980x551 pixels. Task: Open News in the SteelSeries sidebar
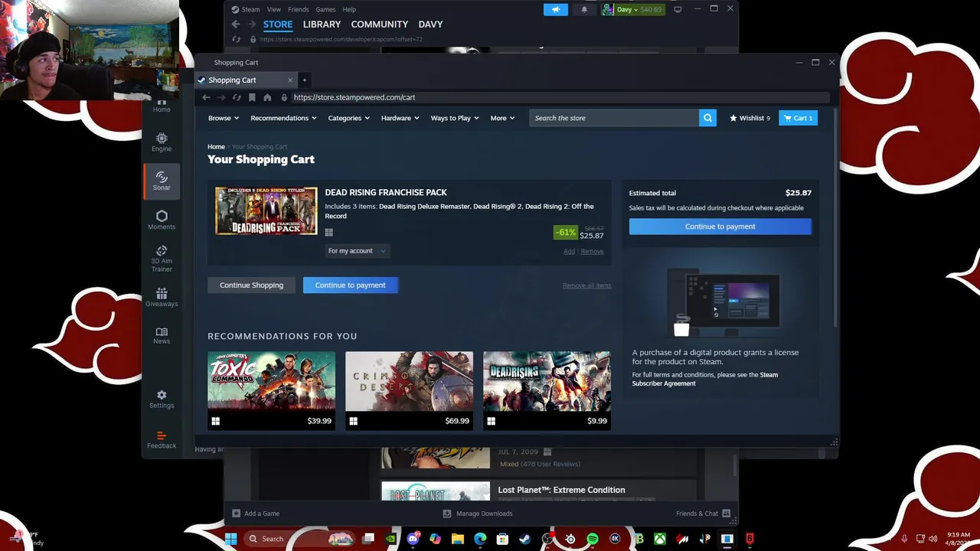point(162,335)
